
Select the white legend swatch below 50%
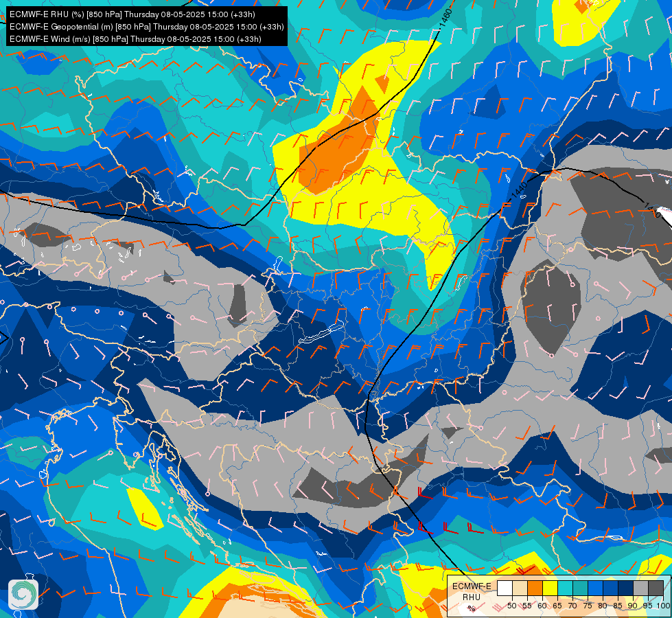tap(505, 588)
